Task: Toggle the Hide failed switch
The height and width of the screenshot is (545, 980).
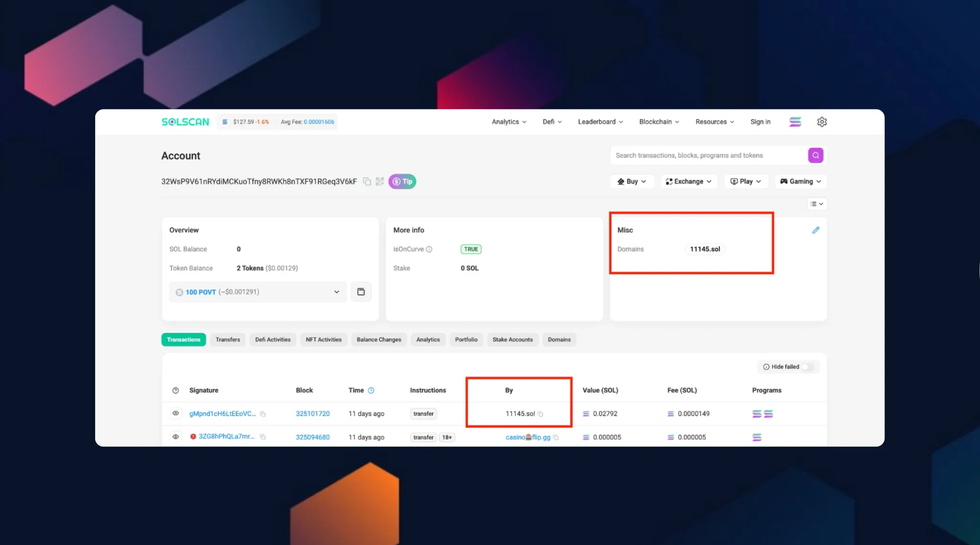Action: pyautogui.click(x=808, y=367)
